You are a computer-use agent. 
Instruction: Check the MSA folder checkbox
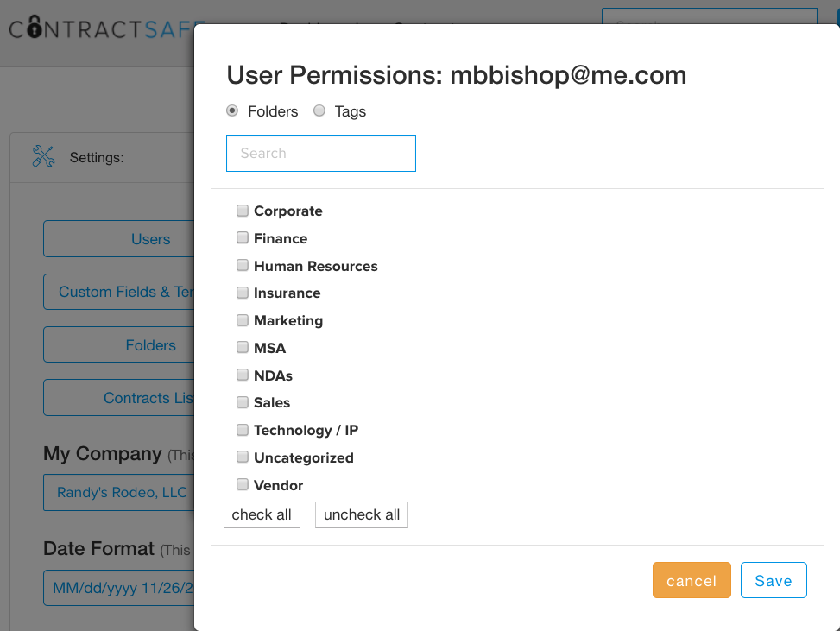click(x=243, y=348)
